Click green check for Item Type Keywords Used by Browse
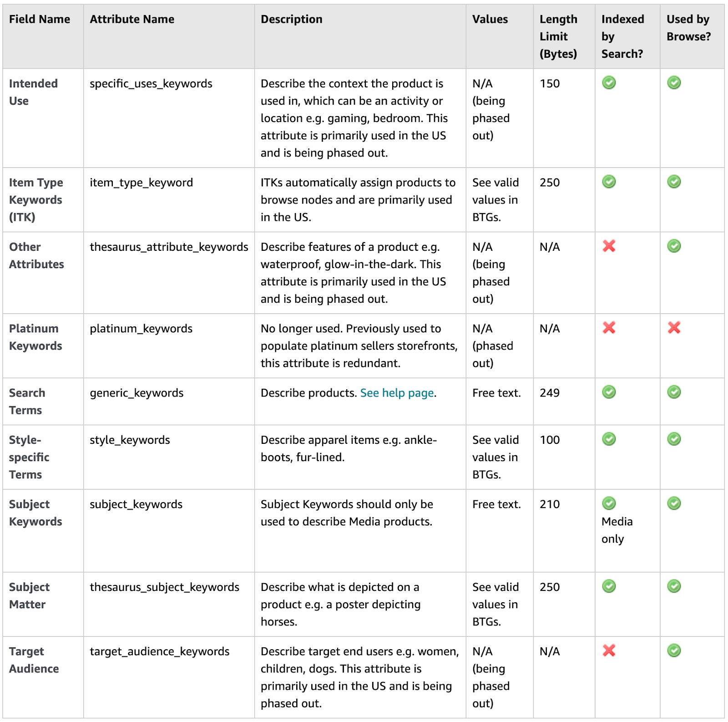Viewport: 728px width, 722px height. click(x=674, y=182)
